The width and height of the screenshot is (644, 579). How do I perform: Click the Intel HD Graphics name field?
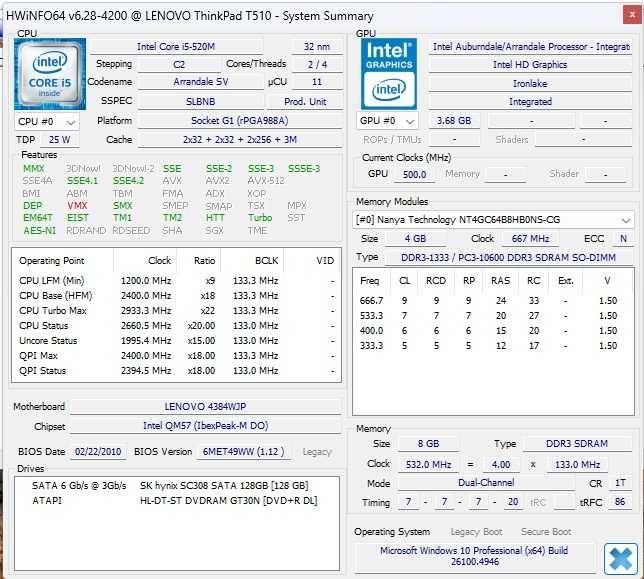click(x=530, y=64)
